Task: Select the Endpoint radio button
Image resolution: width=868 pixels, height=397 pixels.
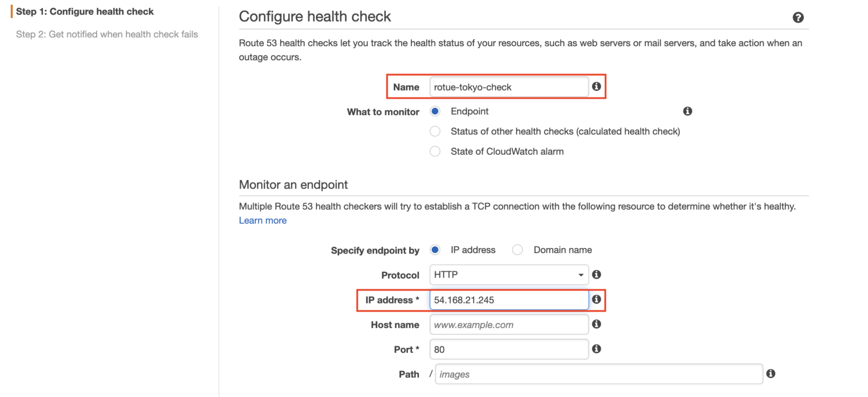Action: click(435, 111)
